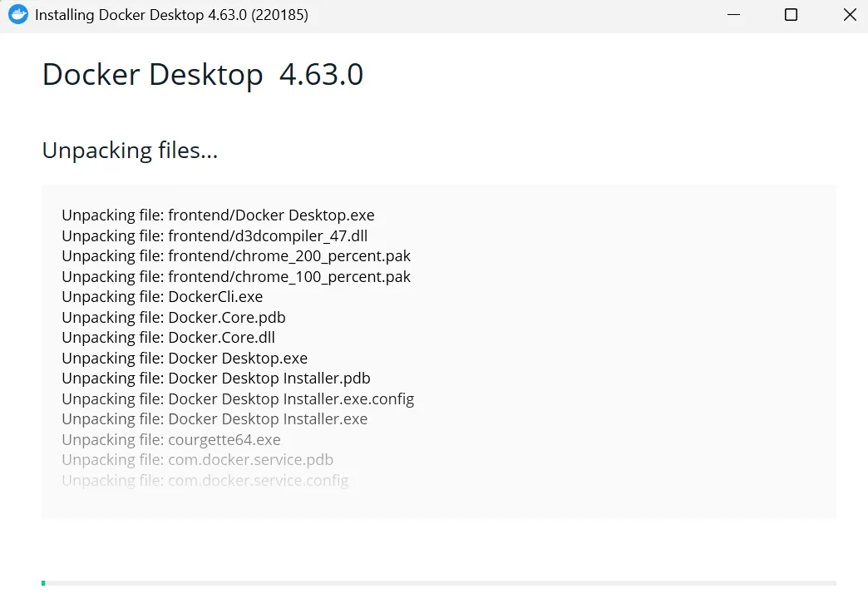Select the frontend/Docker Desktop.exe log line
Image resolution: width=868 pixels, height=594 pixels.
click(x=218, y=215)
